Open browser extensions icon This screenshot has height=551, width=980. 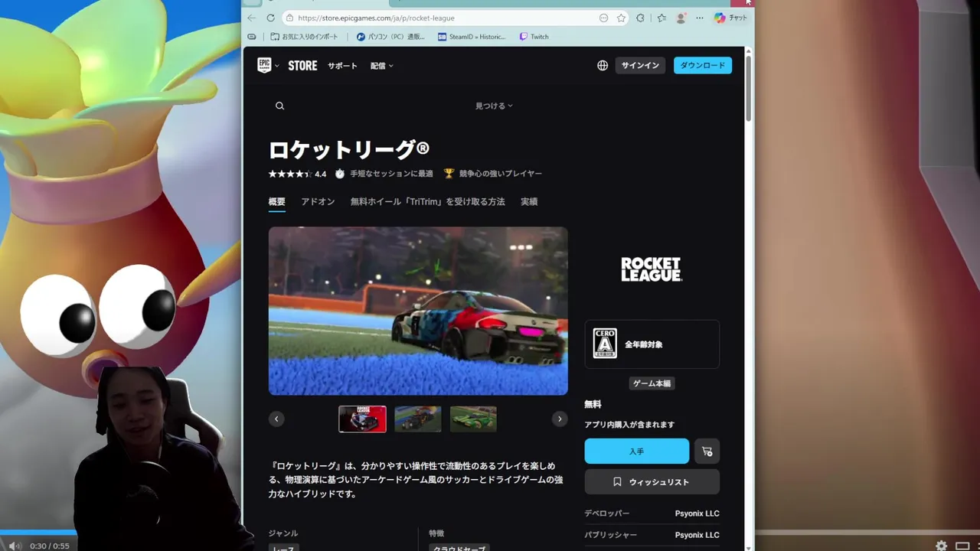point(641,18)
